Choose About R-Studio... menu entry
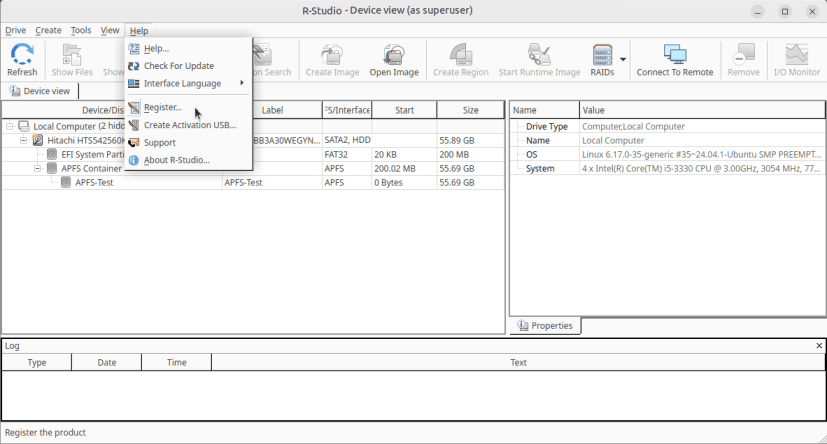This screenshot has height=444, width=827. coord(188,160)
